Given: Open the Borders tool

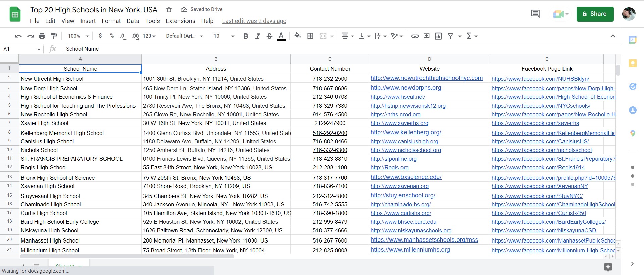Looking at the screenshot, I should 310,36.
